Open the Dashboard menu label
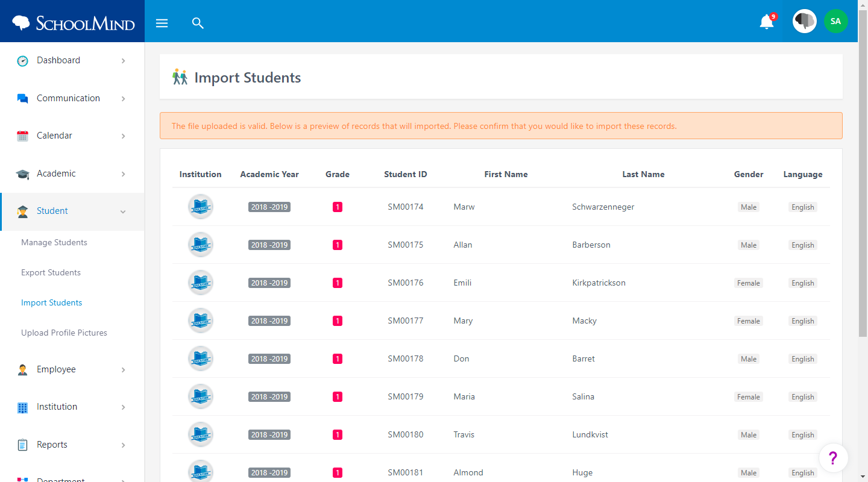The image size is (868, 482). [58, 60]
